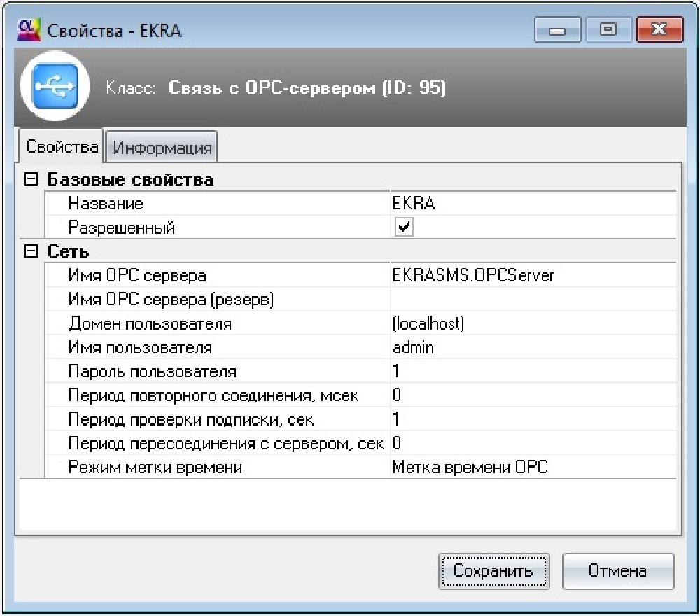Click the Период проверки подписки value 1
The width and height of the screenshot is (700, 616).
tap(533, 419)
